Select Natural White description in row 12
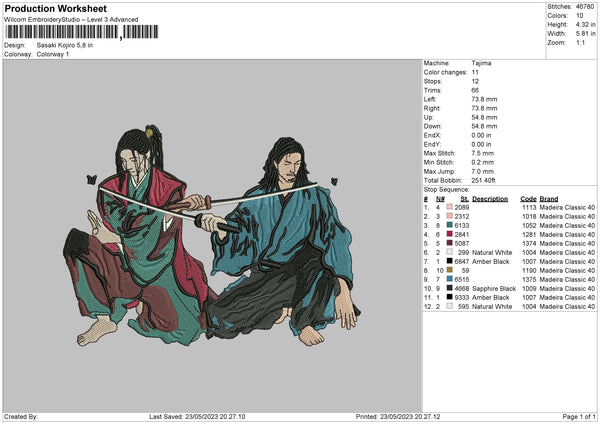This screenshot has width=600, height=424. (x=492, y=307)
